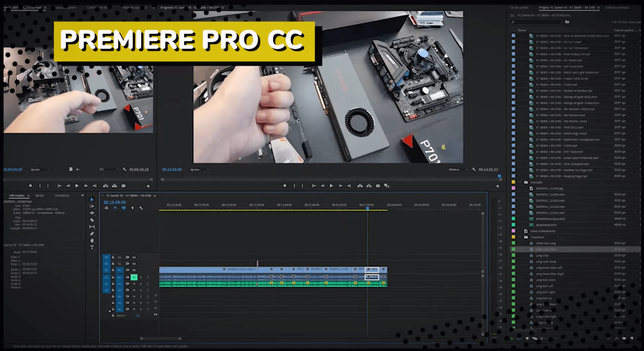Switch to Informações tab

tap(17, 196)
